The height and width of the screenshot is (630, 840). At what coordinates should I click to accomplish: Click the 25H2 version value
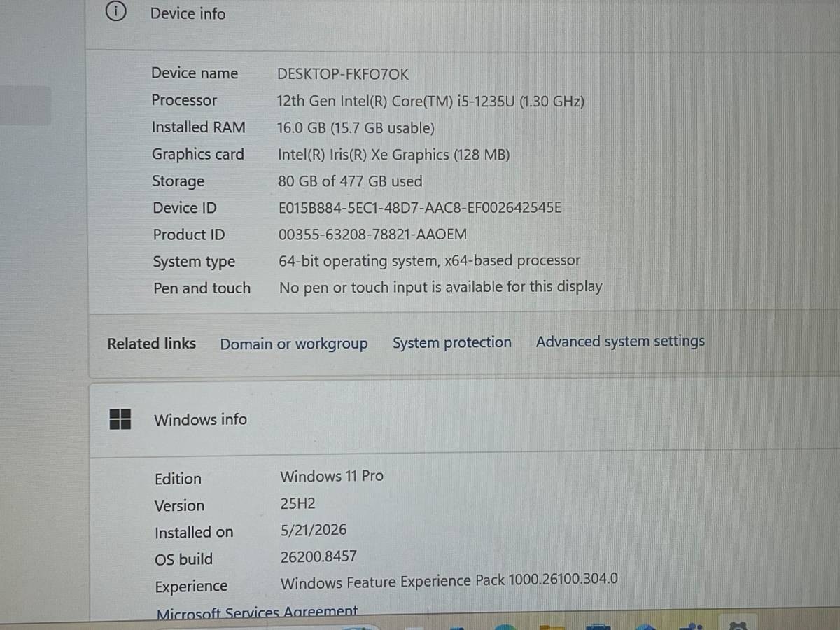pos(298,503)
